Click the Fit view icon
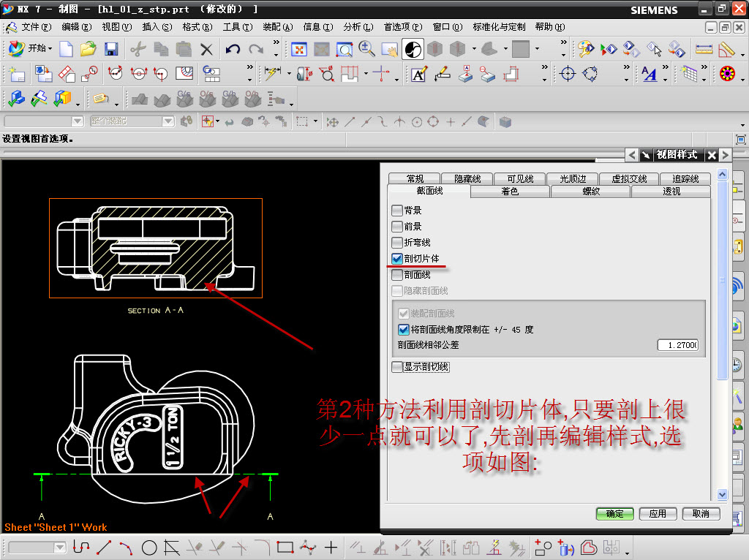Screen dimensions: 749x560 (298, 49)
